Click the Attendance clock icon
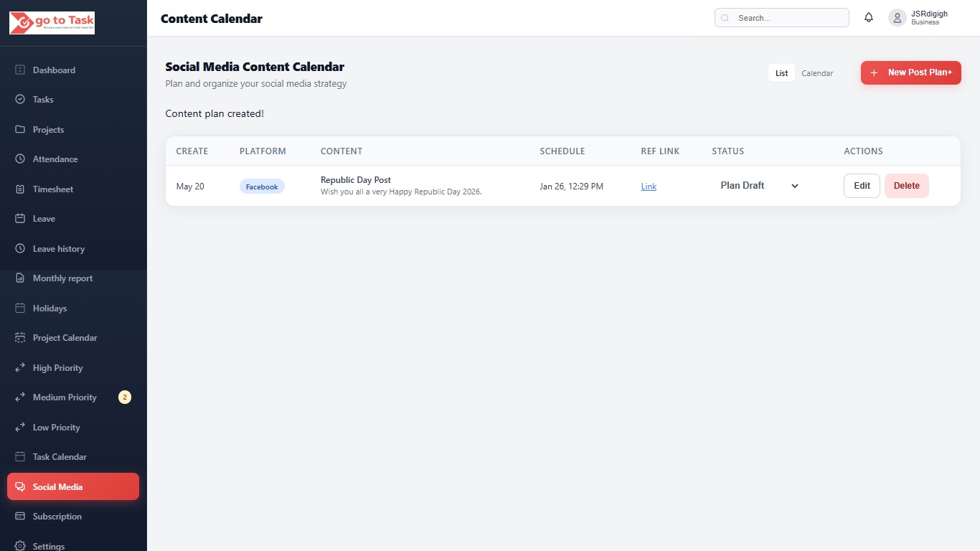The width and height of the screenshot is (980, 551). coord(20,159)
